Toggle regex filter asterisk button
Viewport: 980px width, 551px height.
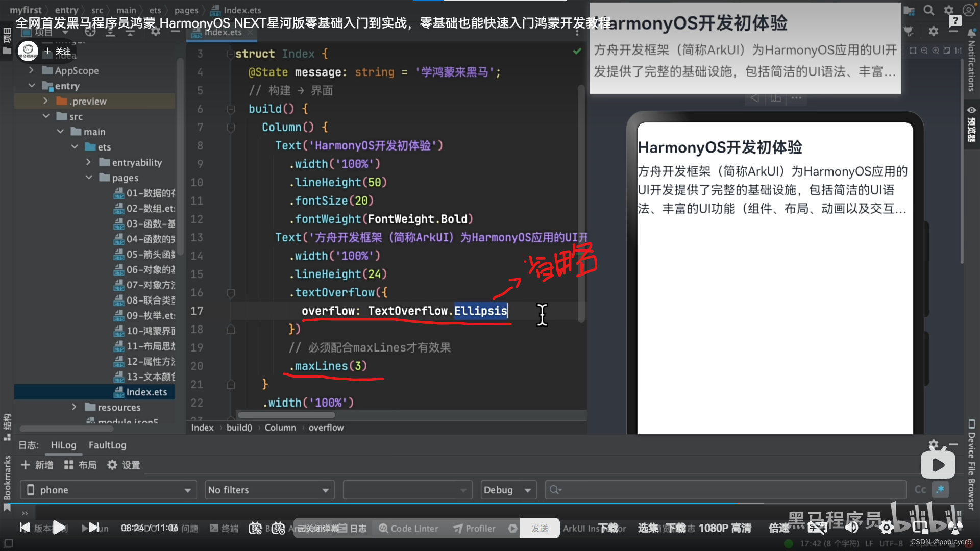(940, 490)
